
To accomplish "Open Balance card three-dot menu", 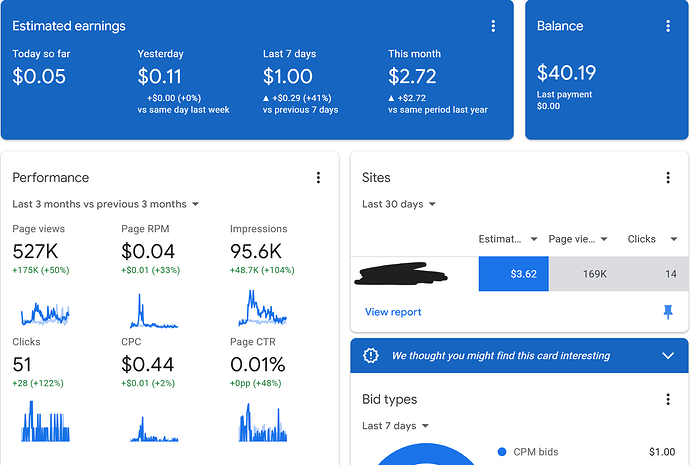I will 668,26.
